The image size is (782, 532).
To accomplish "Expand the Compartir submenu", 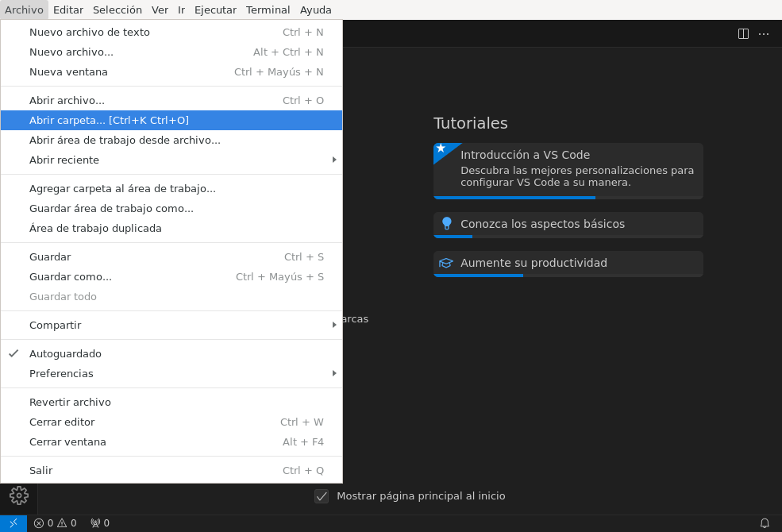I will point(171,325).
